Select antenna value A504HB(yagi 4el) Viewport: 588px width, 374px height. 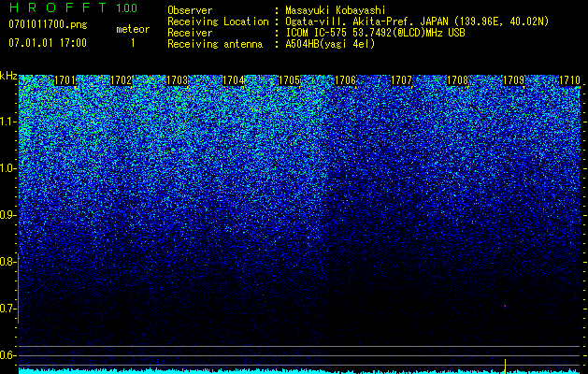pyautogui.click(x=330, y=44)
